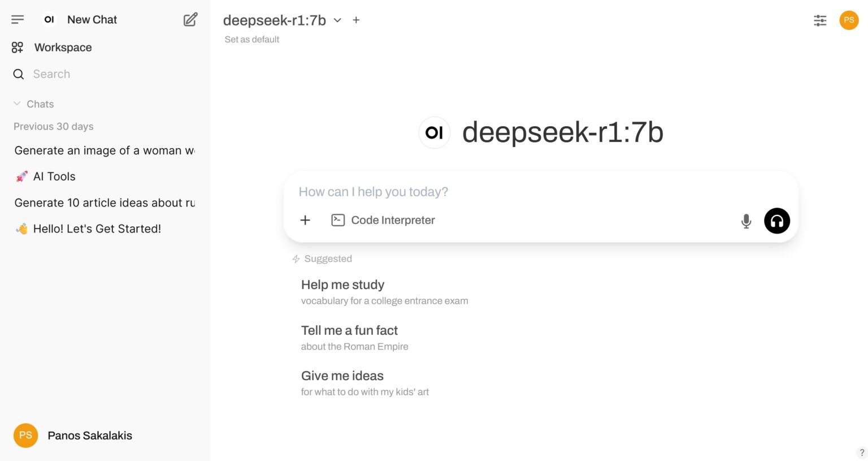
Task: Collapse the sidebar with hamburger icon
Action: tap(18, 19)
